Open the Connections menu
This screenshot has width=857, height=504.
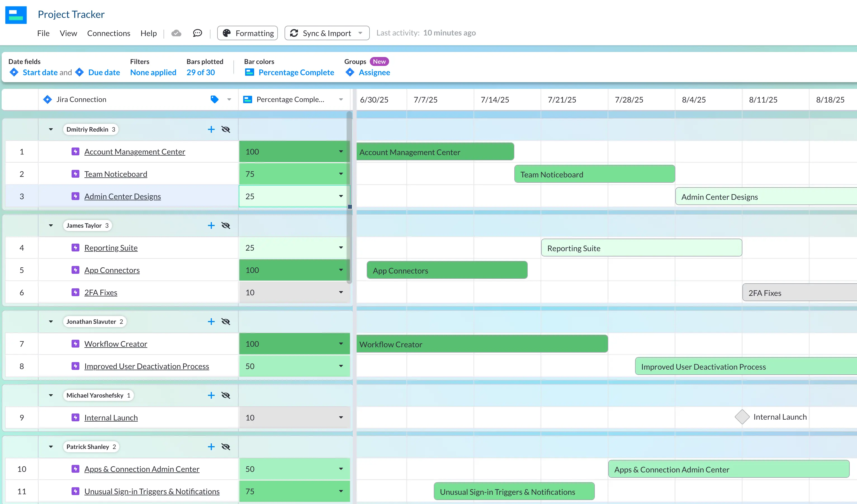pos(108,33)
